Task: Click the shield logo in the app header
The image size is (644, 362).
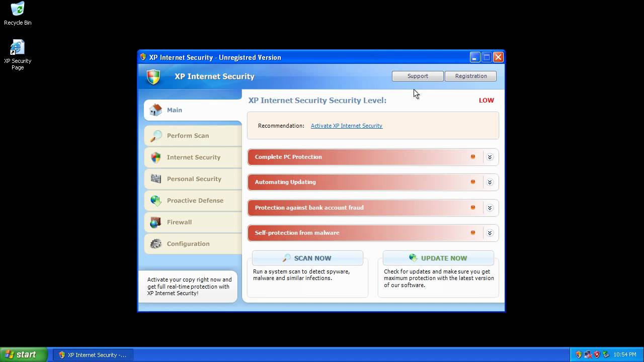Action: [153, 77]
